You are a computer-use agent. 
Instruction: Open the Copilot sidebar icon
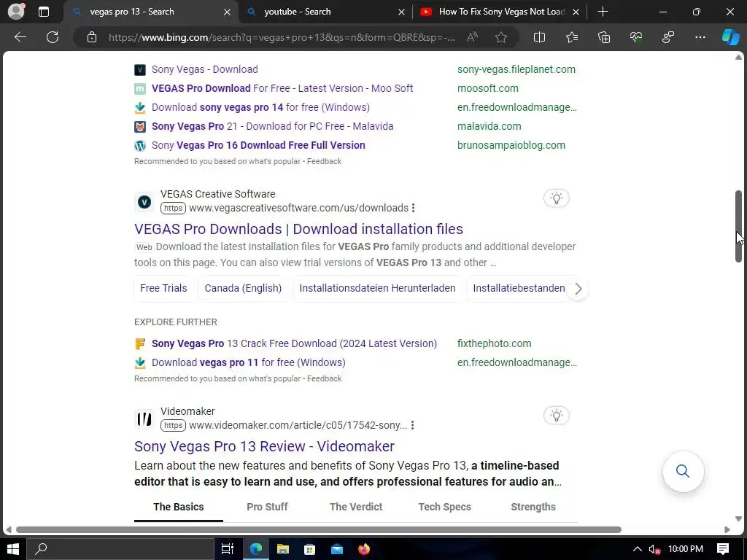tap(730, 37)
